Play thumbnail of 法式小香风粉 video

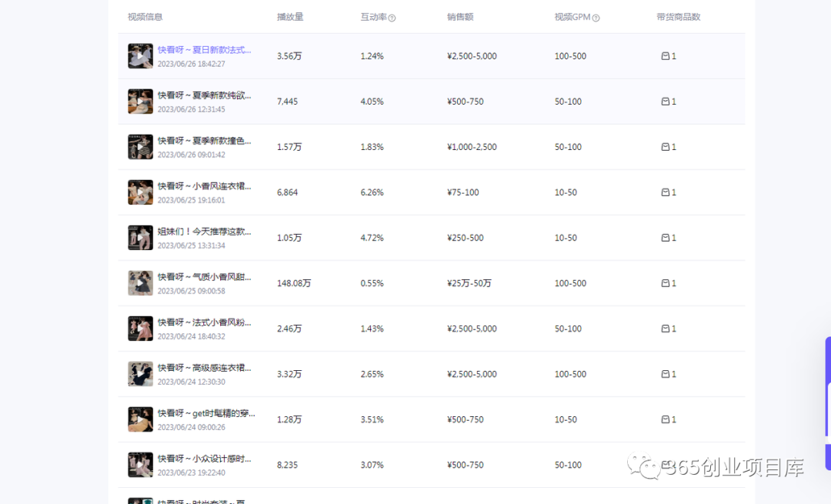click(141, 329)
